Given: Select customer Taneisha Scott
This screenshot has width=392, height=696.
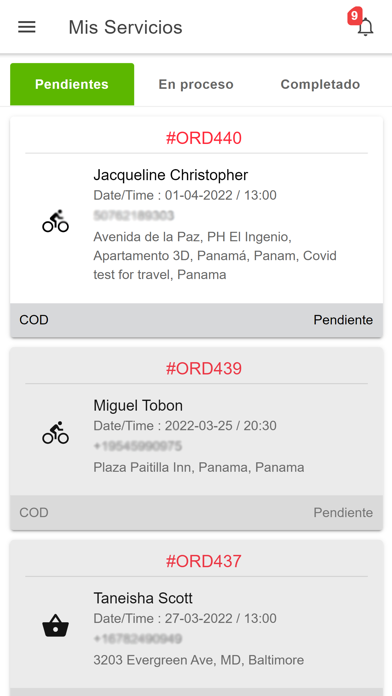Looking at the screenshot, I should tap(143, 598).
